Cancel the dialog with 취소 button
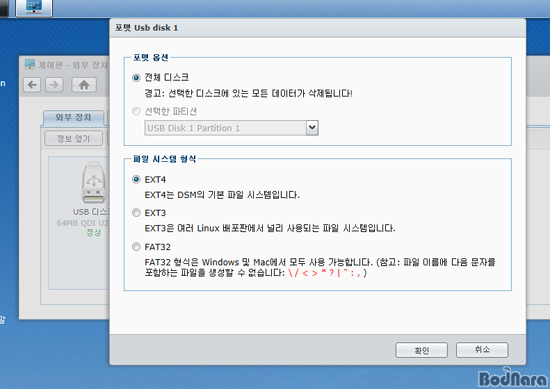The image size is (550, 389). [482, 350]
